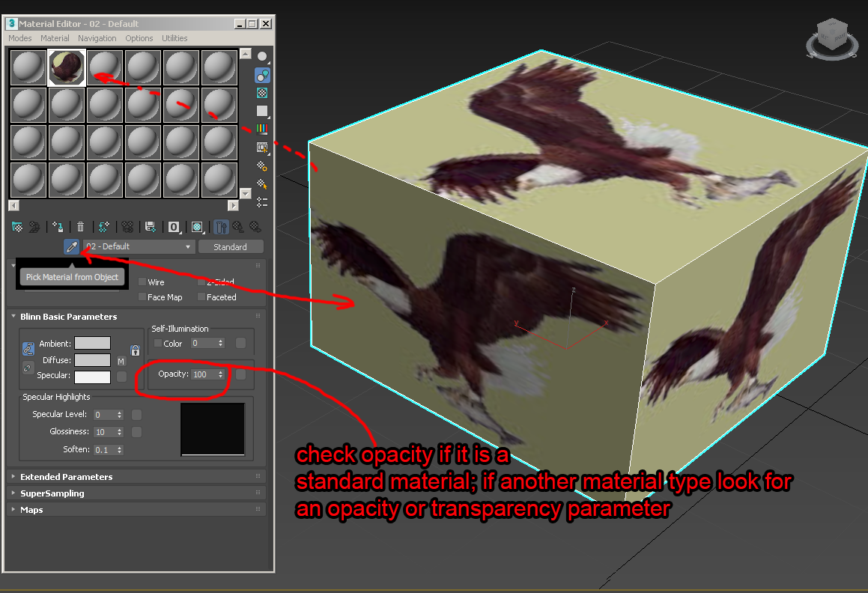Open the Material ID Channel icon
The width and height of the screenshot is (868, 593).
[174, 226]
